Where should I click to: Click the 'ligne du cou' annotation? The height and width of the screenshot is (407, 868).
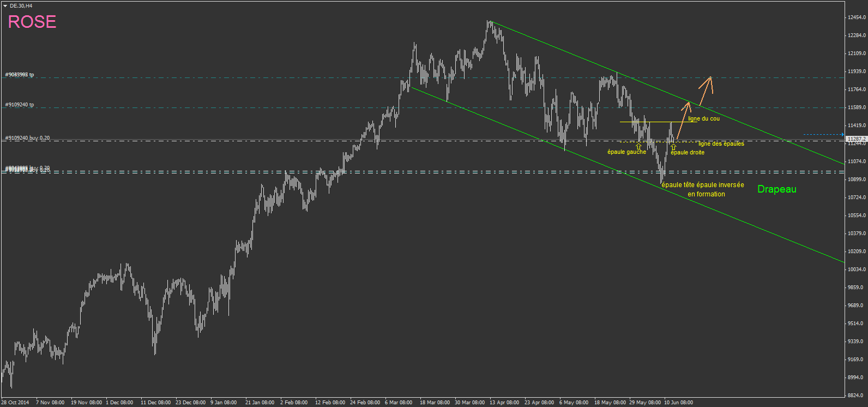pyautogui.click(x=704, y=118)
